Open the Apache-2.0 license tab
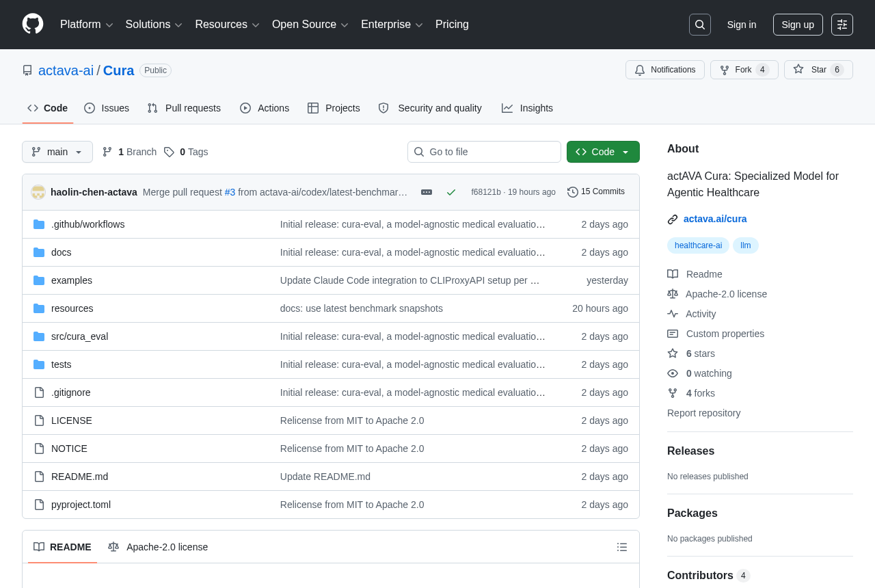Viewport: 875px width, 588px height. [158, 547]
